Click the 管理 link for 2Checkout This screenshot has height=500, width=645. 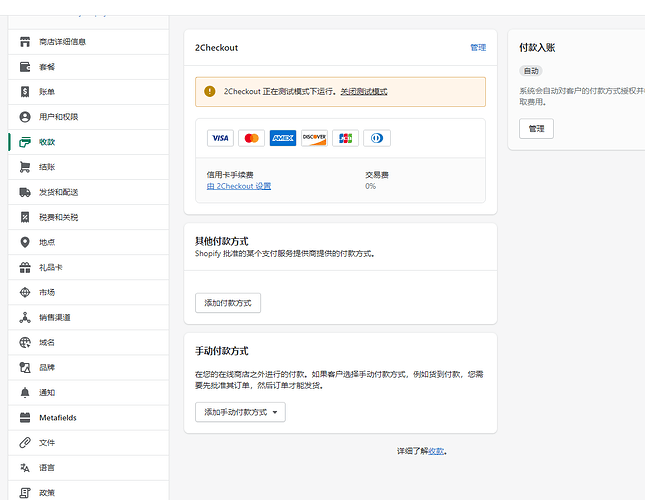click(x=477, y=48)
